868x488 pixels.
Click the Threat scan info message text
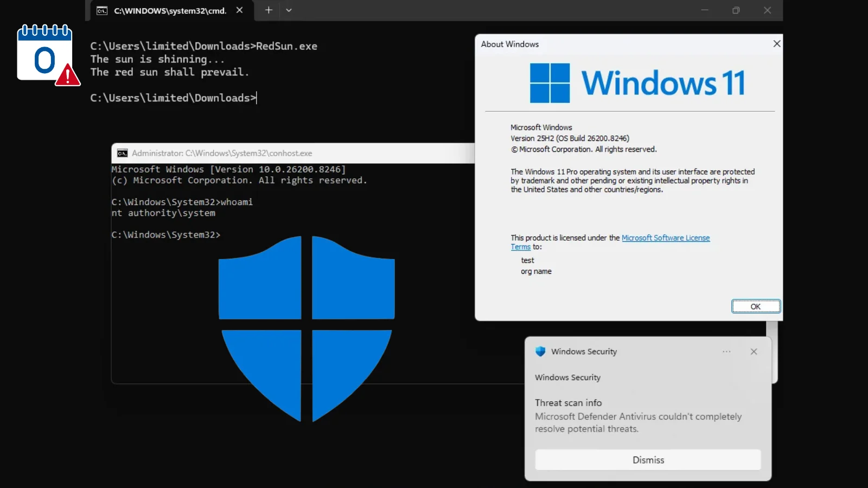tap(638, 422)
